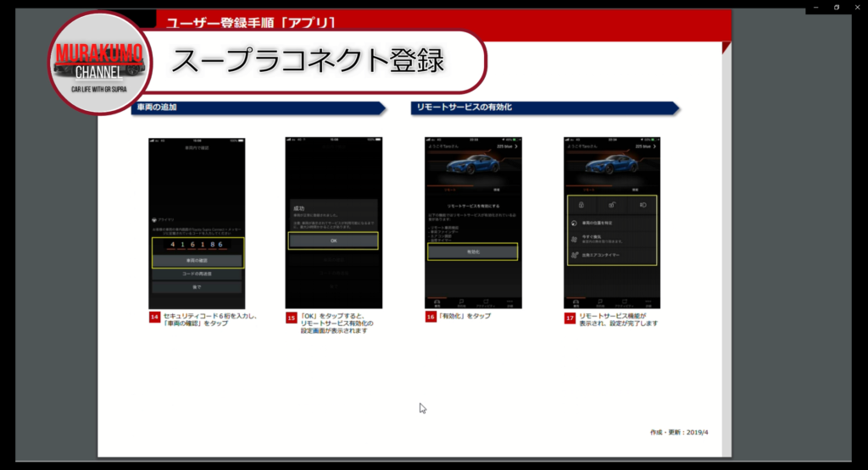Click the MURAKUMO CHANNEL round logo

(x=99, y=63)
